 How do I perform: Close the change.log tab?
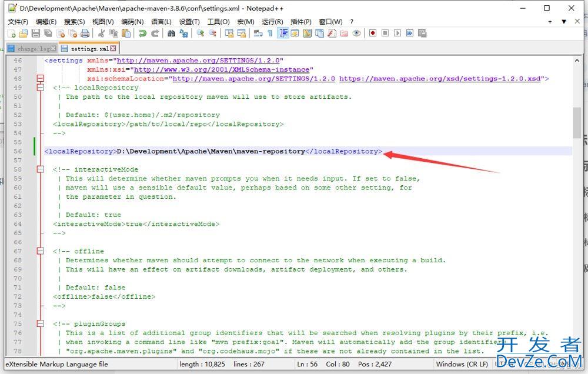click(54, 48)
